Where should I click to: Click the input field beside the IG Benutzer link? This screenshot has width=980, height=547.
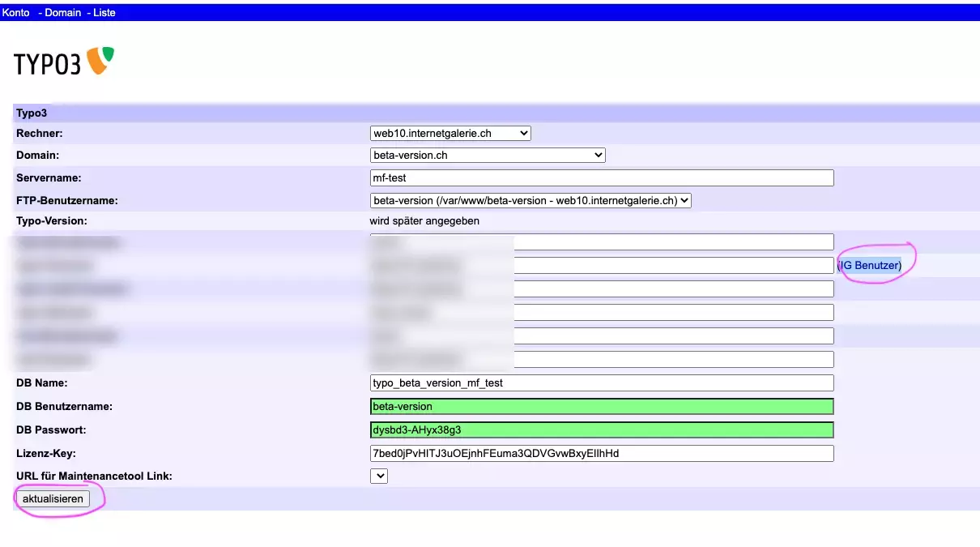[602, 265]
